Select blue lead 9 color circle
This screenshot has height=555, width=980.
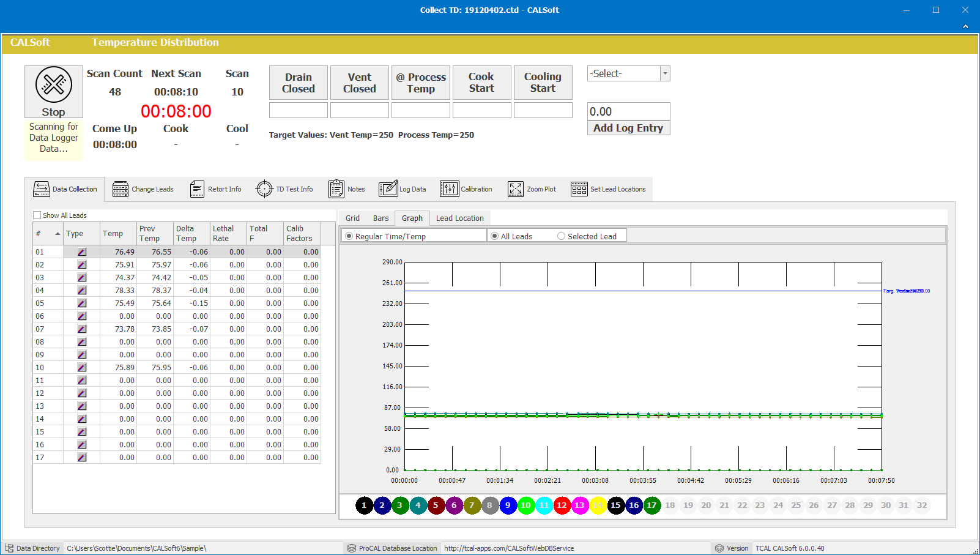(x=508, y=505)
